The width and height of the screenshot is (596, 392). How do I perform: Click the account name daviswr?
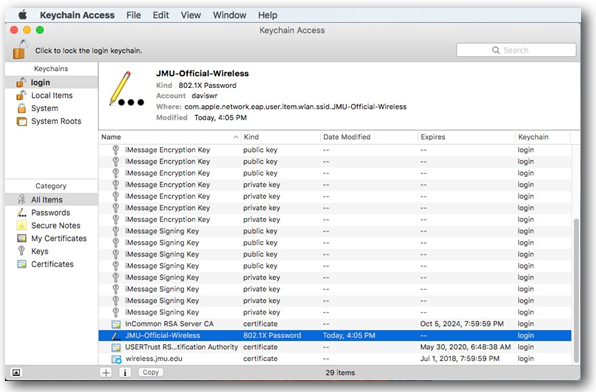(204, 96)
